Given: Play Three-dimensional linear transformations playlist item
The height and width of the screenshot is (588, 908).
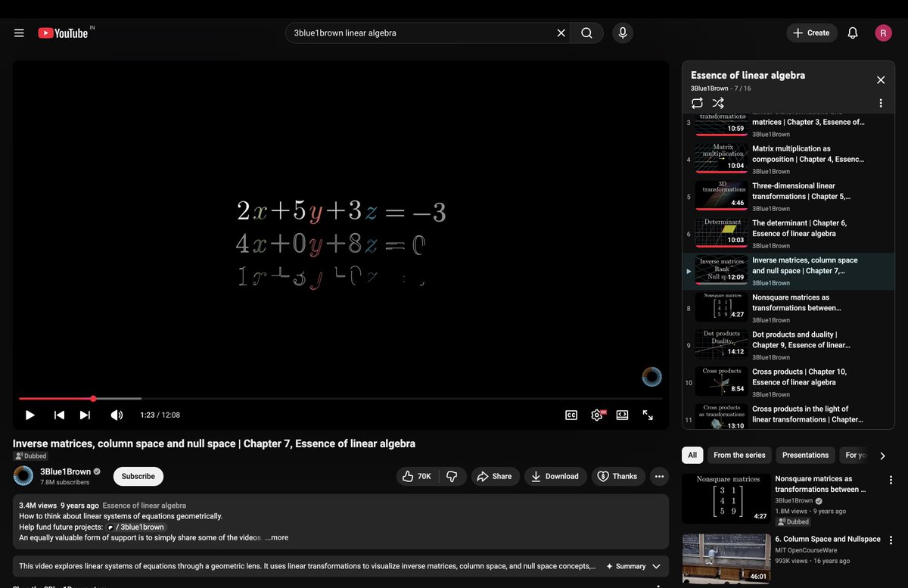Looking at the screenshot, I should 788,197.
